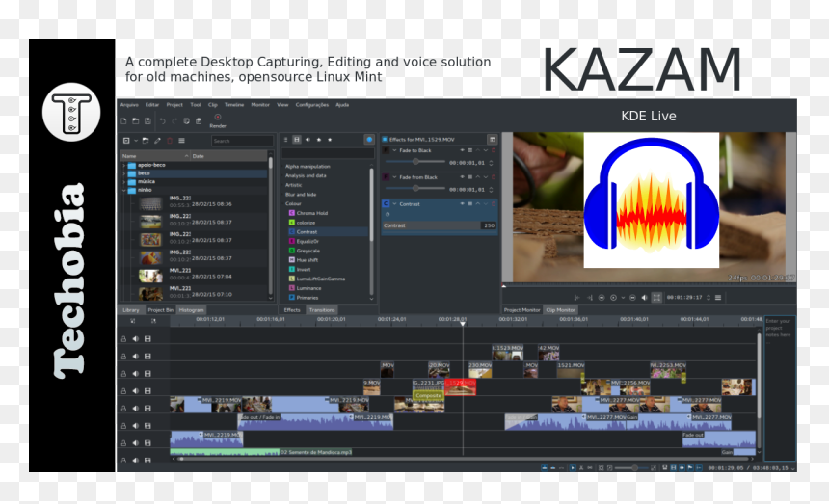Click the timeline zoom slider in status bar
The height and width of the screenshot is (504, 829).
coord(633,468)
